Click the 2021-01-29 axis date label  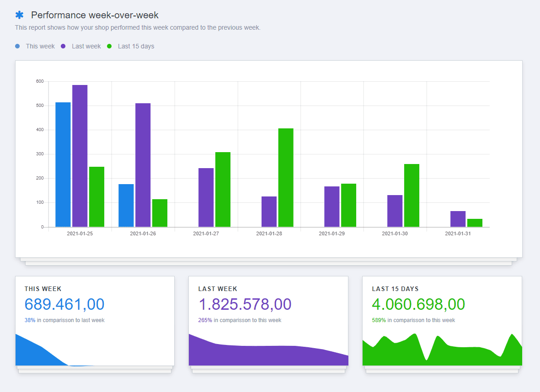[331, 233]
